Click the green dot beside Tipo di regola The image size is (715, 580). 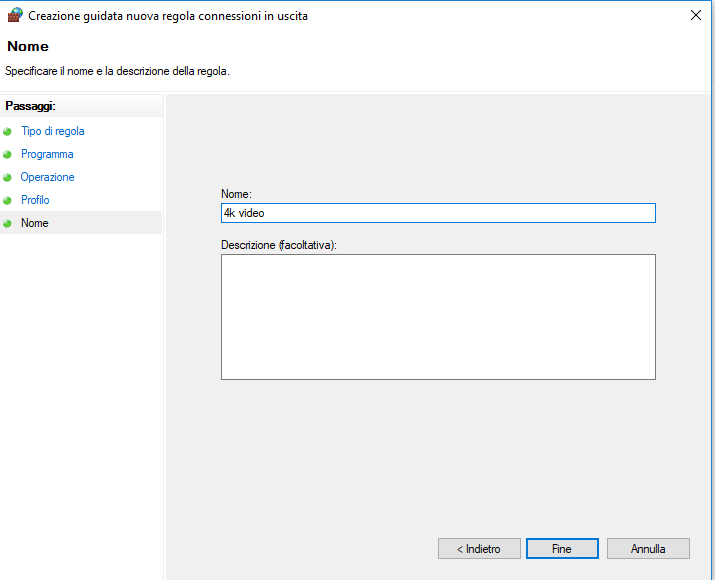click(8, 131)
